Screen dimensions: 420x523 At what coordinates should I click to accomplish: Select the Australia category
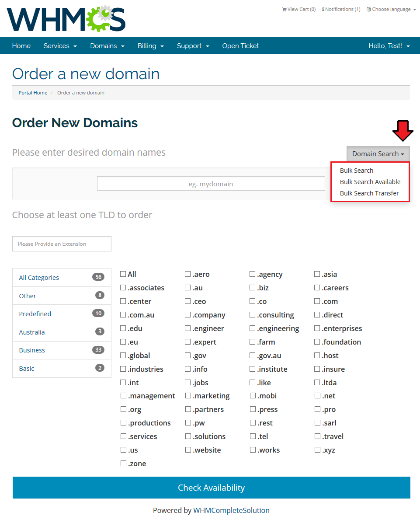click(62, 332)
